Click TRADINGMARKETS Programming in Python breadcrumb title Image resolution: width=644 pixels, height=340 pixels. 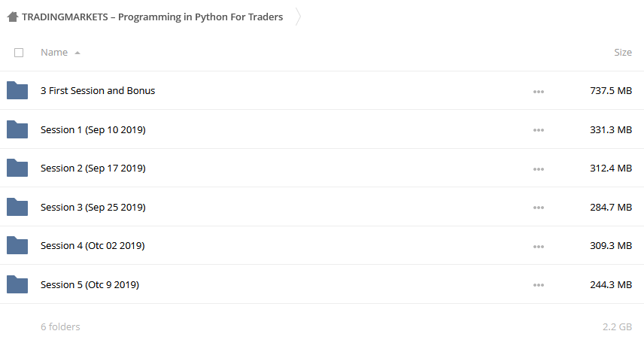tap(153, 17)
